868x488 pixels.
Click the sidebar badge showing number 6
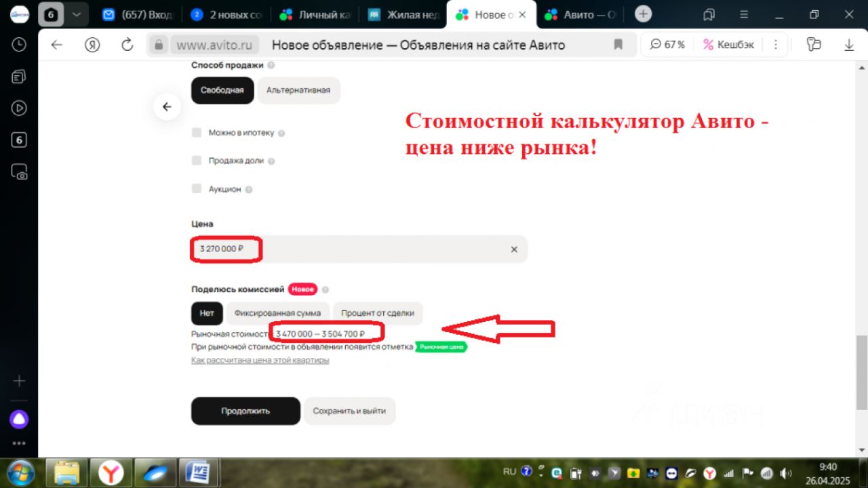[x=19, y=140]
